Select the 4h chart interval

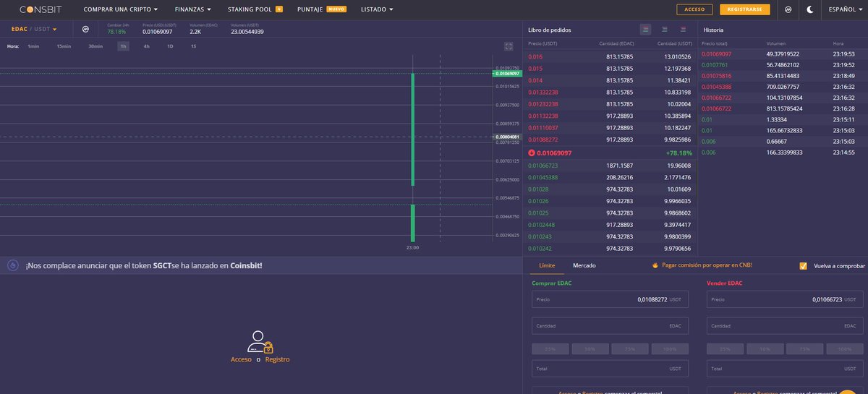coord(147,46)
